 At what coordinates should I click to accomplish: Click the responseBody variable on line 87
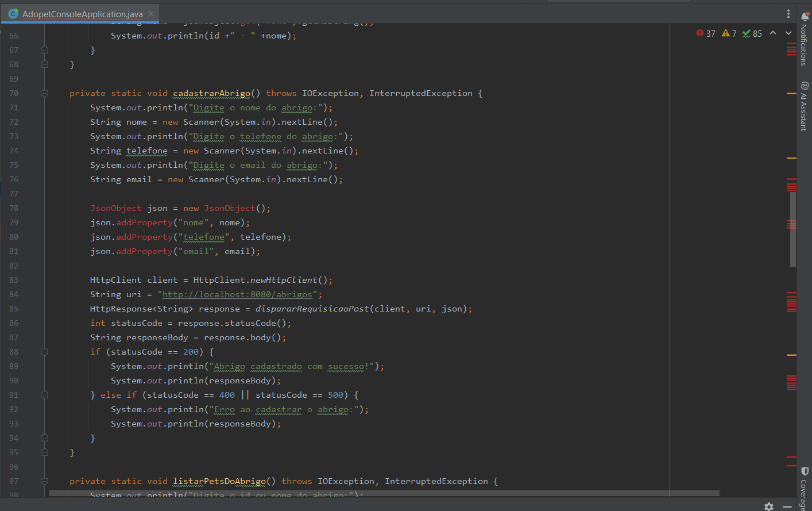tap(157, 337)
